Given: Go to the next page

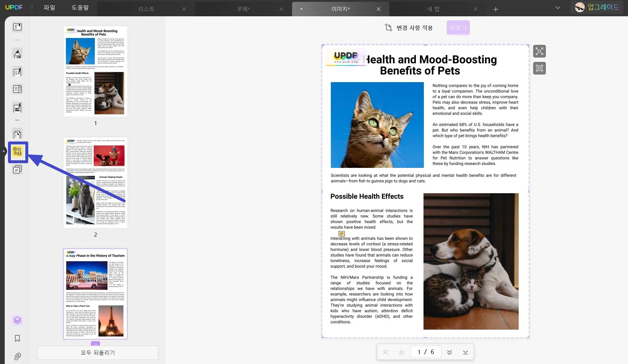Looking at the screenshot, I should coord(450,352).
